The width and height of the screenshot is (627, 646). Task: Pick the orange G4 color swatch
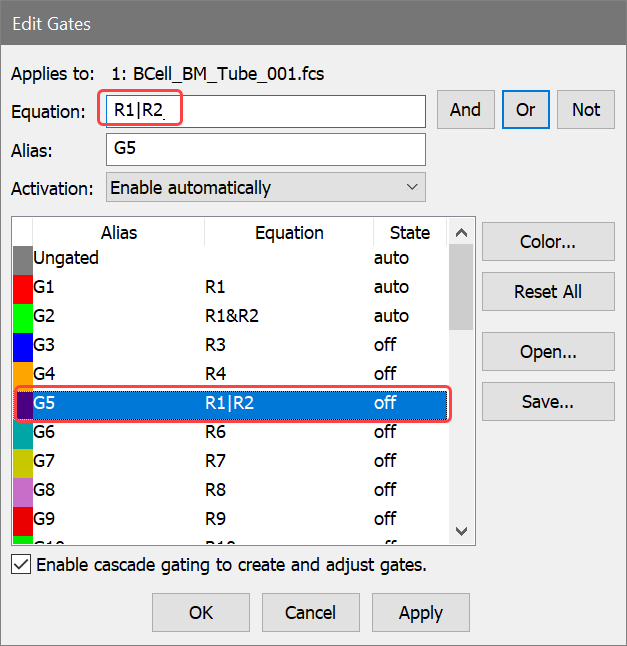(22, 374)
